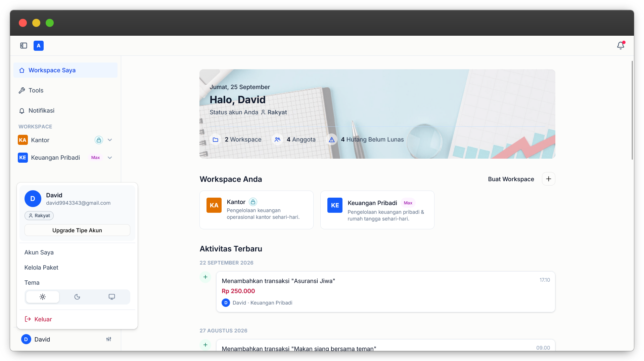Screen dimensions: 644x361
Task: Click the email david9943343@gmail.com
Action: click(x=78, y=203)
